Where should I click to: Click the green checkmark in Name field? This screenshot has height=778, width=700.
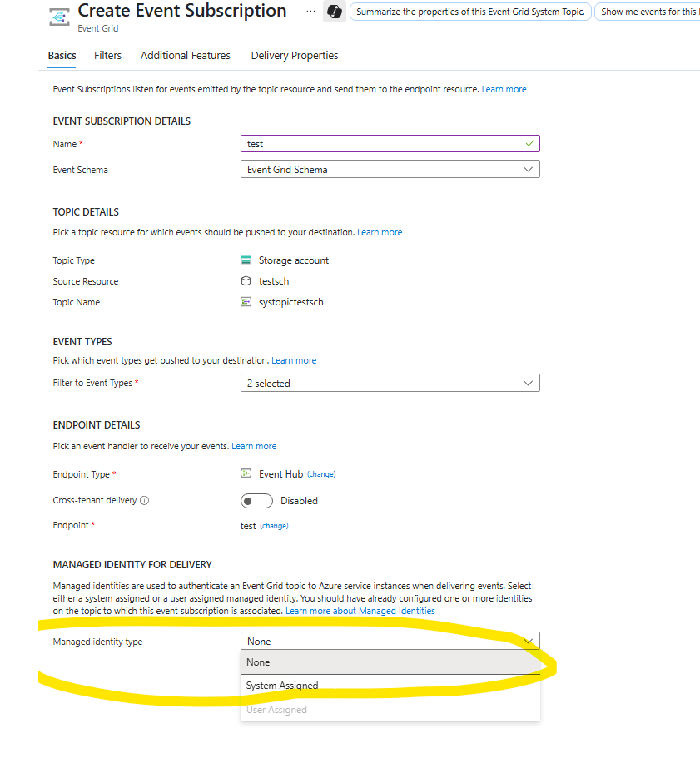click(529, 143)
